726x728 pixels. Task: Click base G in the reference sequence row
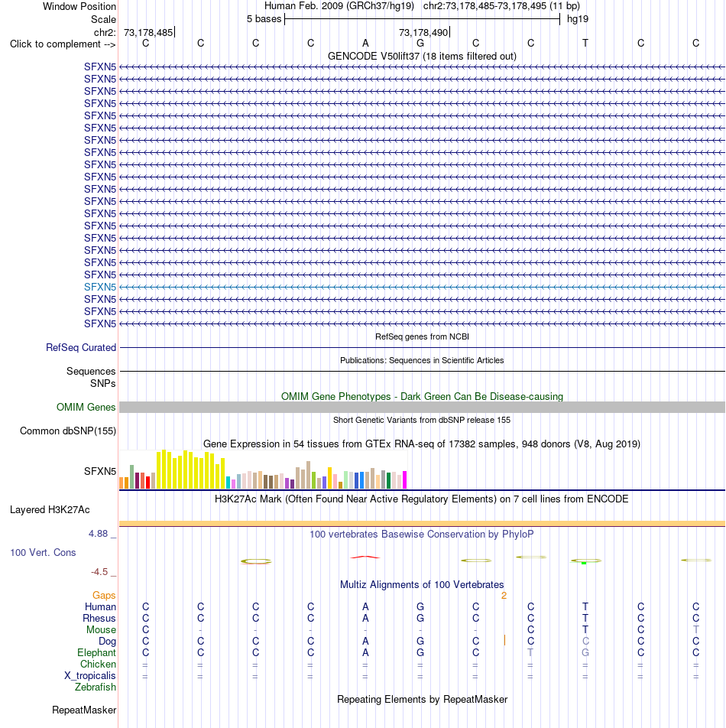point(420,43)
